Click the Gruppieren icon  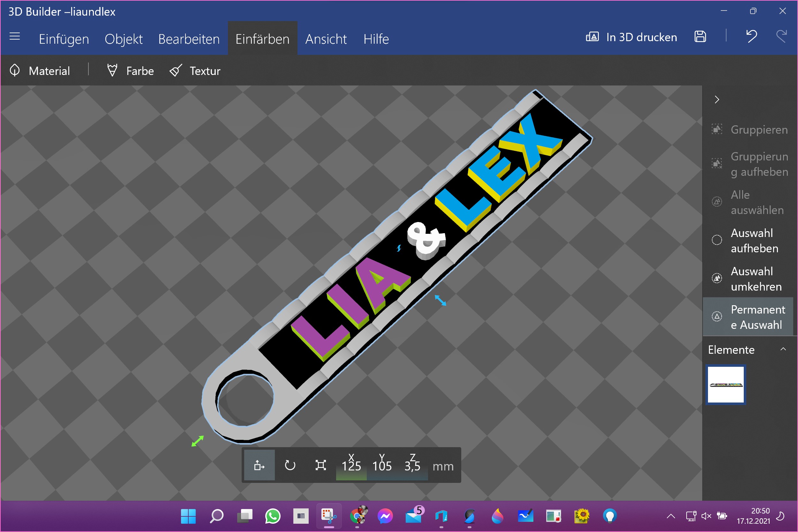717,129
